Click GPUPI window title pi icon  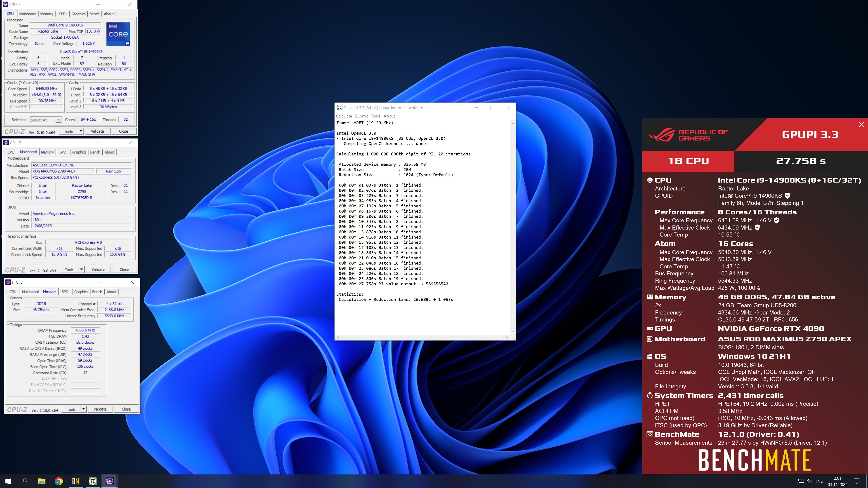coord(340,108)
